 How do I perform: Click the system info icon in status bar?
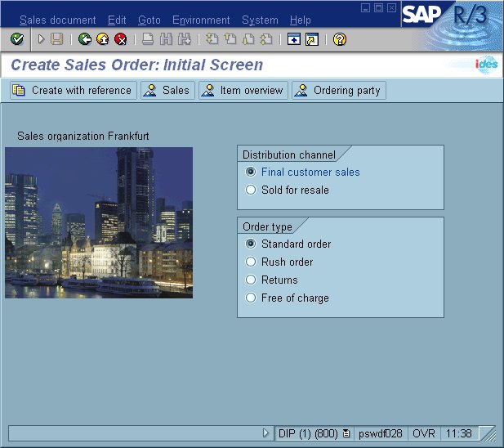[x=346, y=433]
